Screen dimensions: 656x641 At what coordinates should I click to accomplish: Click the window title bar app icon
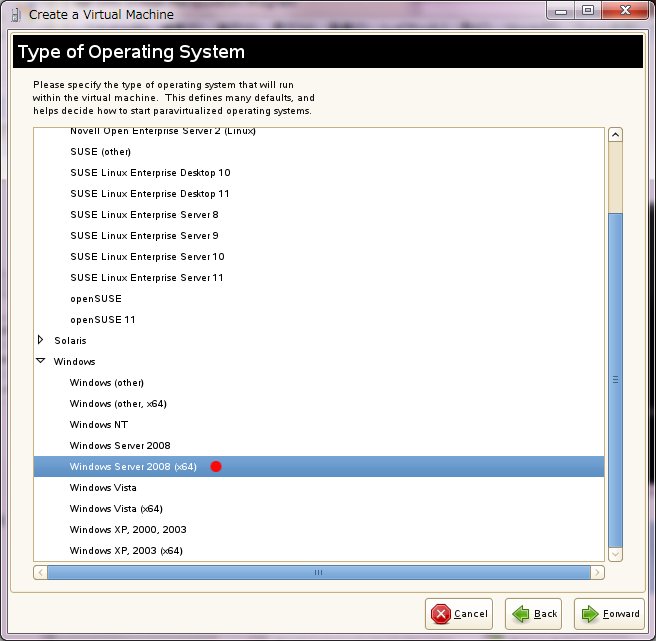(x=16, y=15)
